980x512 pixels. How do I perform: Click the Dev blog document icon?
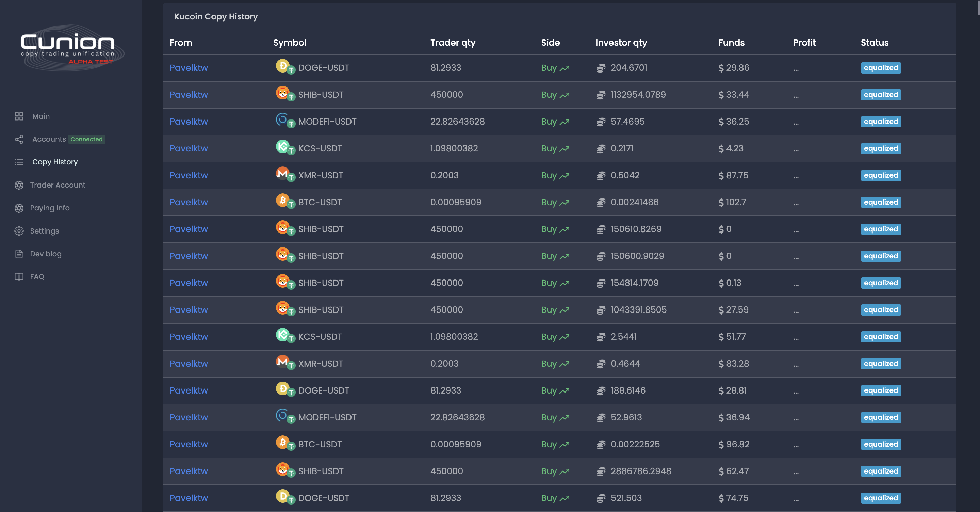tap(19, 254)
